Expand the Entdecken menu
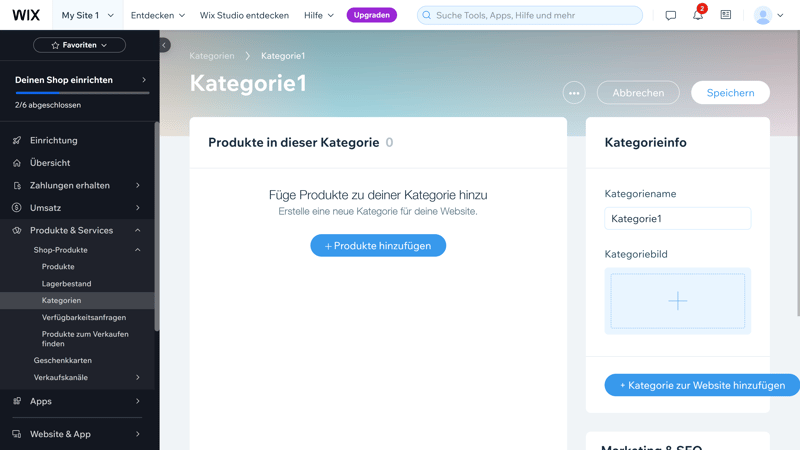The image size is (800, 450). [158, 15]
